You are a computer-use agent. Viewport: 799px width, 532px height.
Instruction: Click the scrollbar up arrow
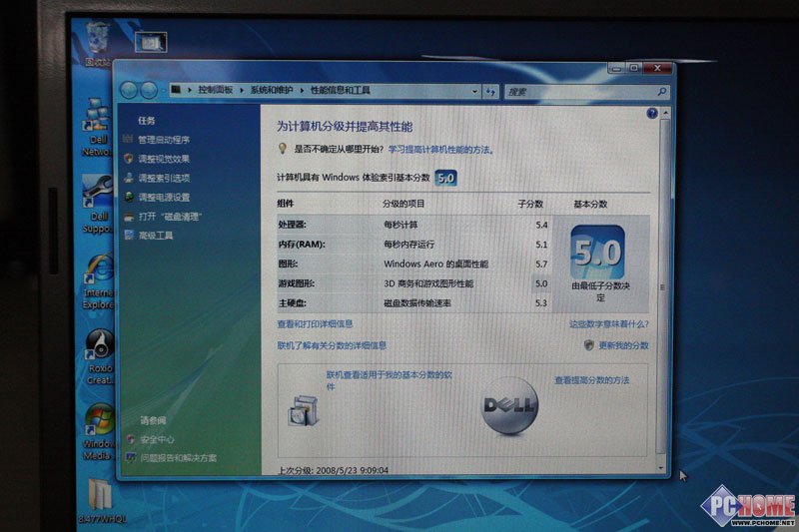(x=664, y=113)
